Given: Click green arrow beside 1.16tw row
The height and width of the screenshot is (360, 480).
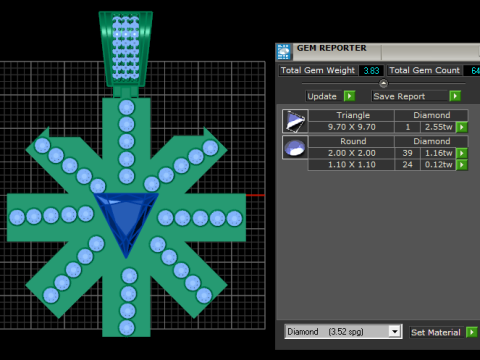Looking at the screenshot, I should (462, 153).
